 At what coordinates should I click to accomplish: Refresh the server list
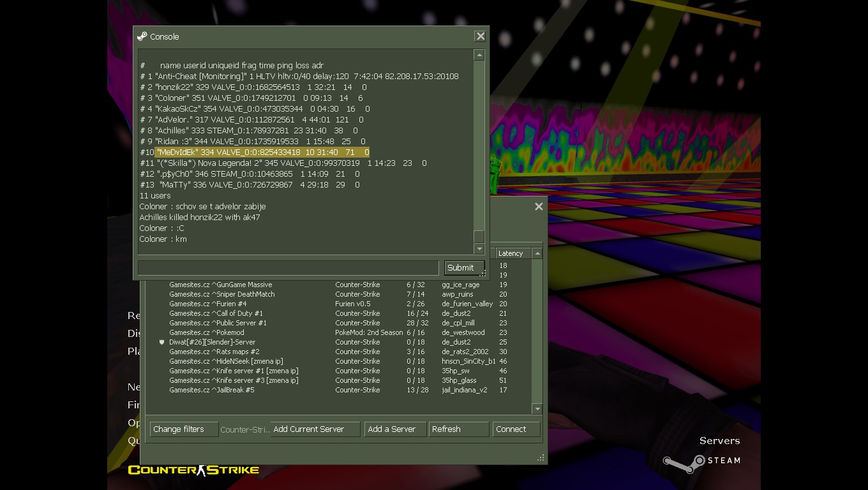(459, 429)
